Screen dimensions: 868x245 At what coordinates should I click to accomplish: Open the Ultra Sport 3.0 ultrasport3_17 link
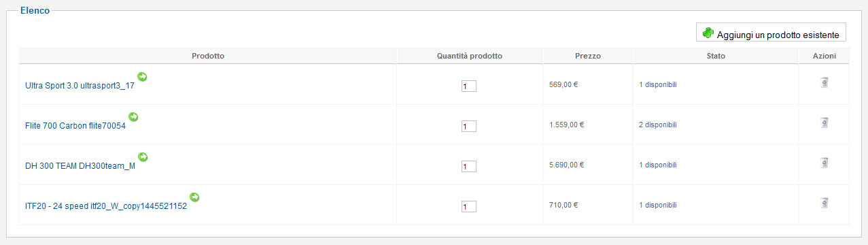click(x=80, y=86)
